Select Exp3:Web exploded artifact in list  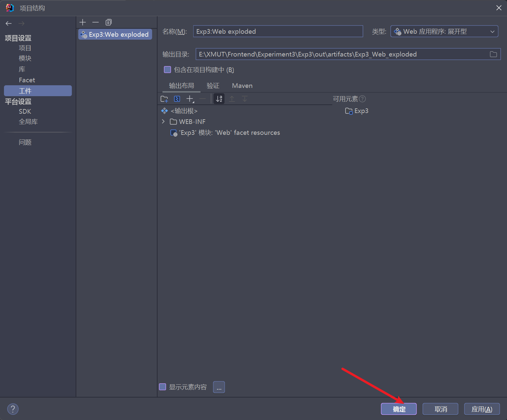tap(115, 34)
